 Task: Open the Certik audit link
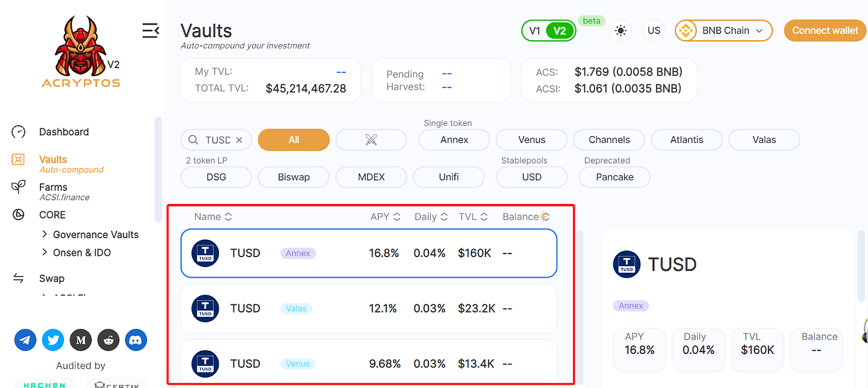[x=117, y=383]
